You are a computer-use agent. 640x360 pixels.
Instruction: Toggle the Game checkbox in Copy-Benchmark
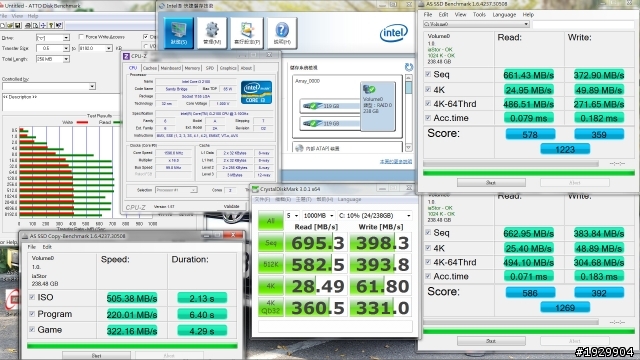[x=32, y=329]
